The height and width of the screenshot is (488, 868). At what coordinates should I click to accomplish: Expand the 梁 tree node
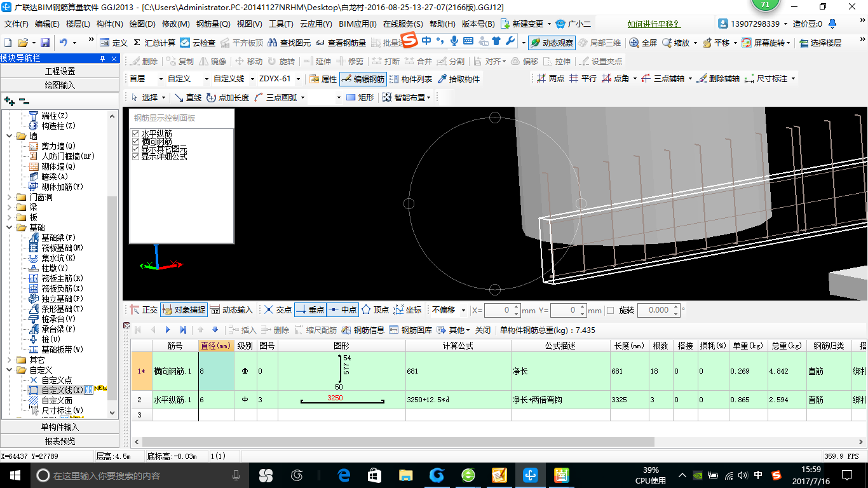click(x=10, y=207)
